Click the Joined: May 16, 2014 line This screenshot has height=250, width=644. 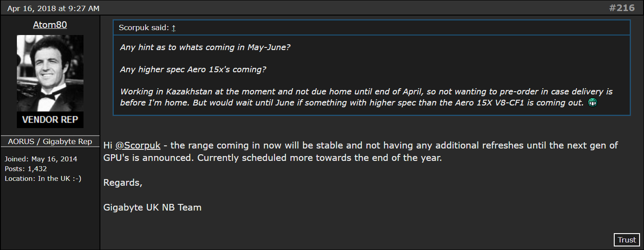tap(41, 159)
